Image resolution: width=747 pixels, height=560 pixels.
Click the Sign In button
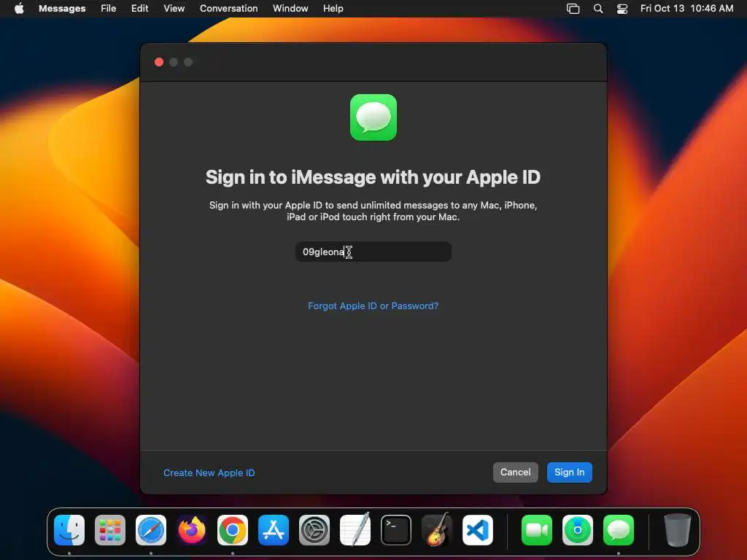pos(569,472)
